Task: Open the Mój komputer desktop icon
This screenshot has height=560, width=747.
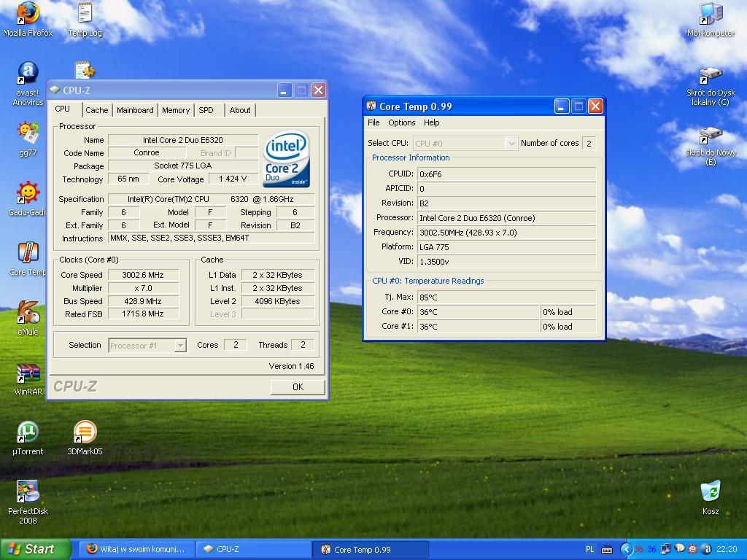Action: pos(710,14)
